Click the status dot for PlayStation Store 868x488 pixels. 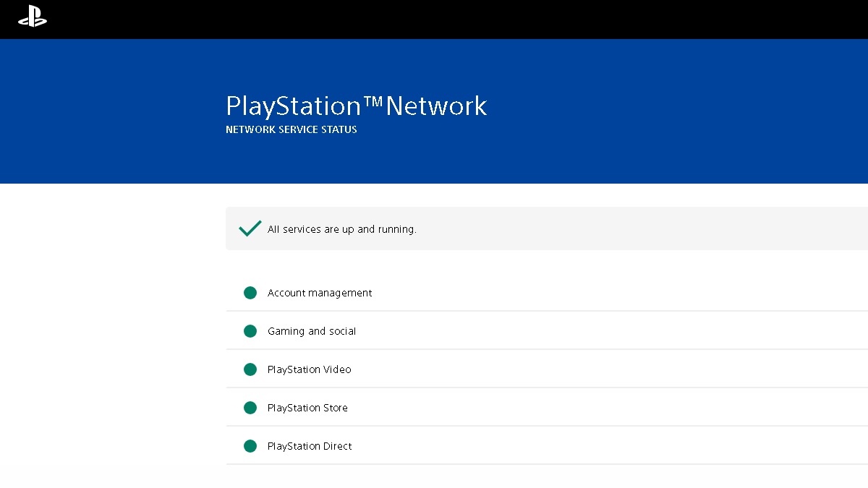coord(250,408)
